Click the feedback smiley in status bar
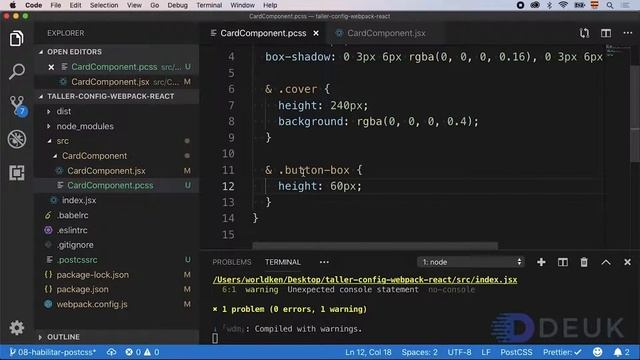Image resolution: width=640 pixels, height=360 pixels. tap(597, 352)
